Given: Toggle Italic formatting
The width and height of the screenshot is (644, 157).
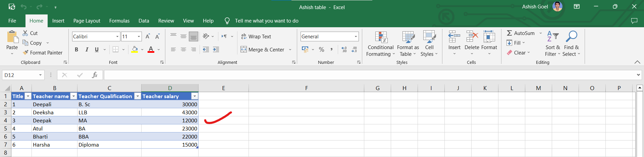Looking at the screenshot, I should [87, 50].
